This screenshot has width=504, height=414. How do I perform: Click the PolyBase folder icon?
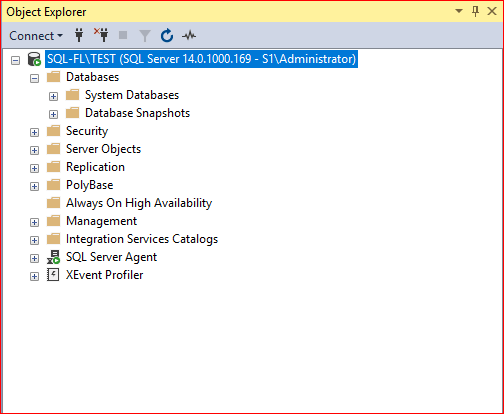coord(53,185)
